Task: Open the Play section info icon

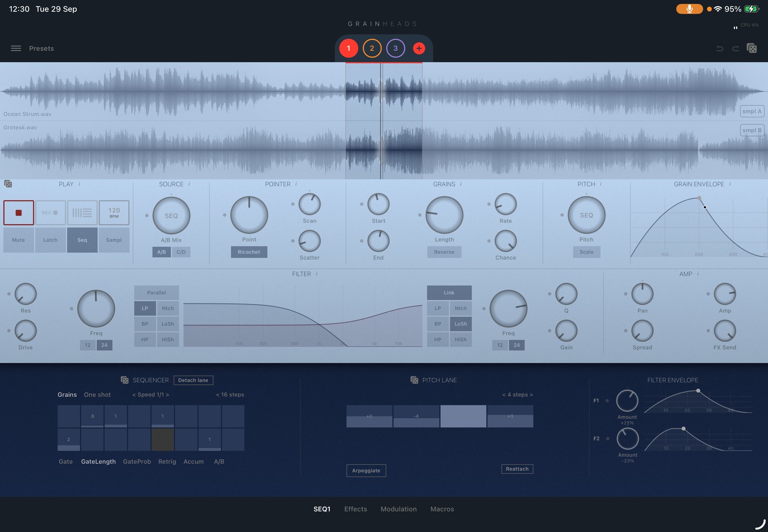Action: click(x=79, y=184)
